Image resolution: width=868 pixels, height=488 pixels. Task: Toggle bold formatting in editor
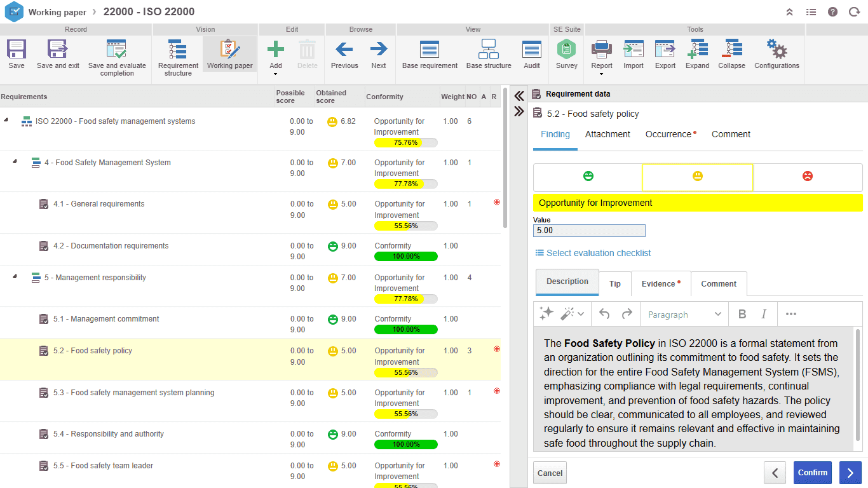pyautogui.click(x=742, y=314)
